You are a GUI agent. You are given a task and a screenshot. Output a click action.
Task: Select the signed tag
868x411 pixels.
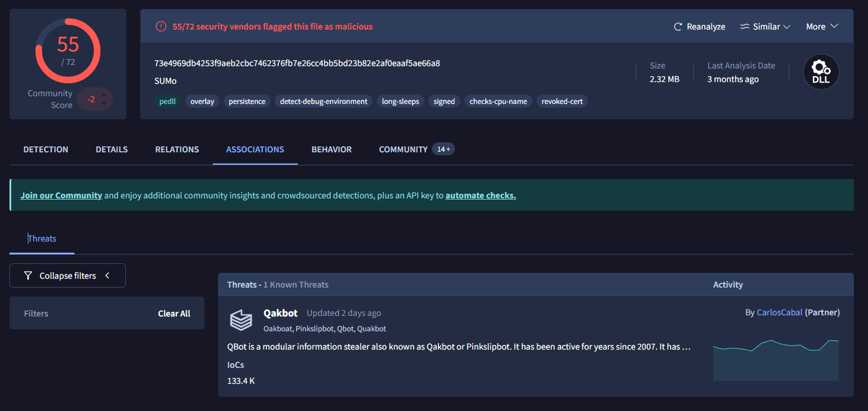444,102
